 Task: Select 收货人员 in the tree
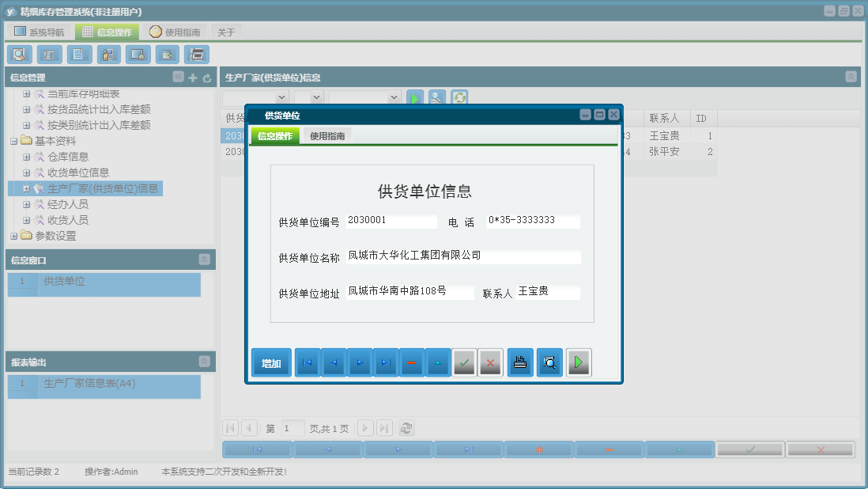tap(67, 220)
